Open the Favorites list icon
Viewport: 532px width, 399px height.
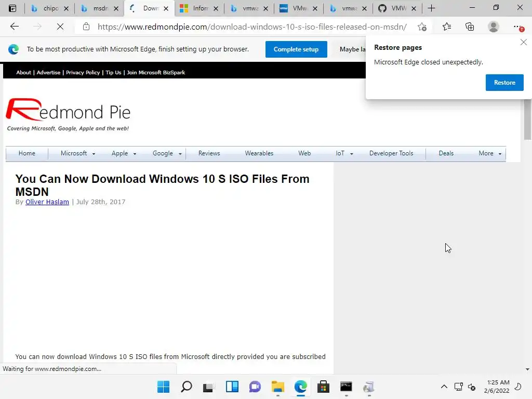447,26
